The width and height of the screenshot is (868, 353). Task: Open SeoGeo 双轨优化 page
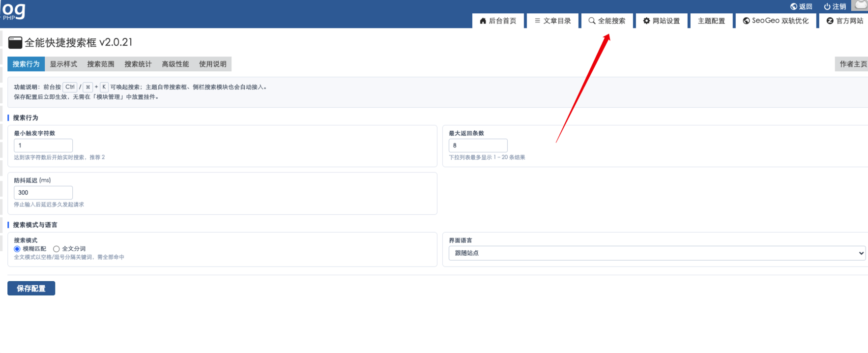[x=776, y=21]
